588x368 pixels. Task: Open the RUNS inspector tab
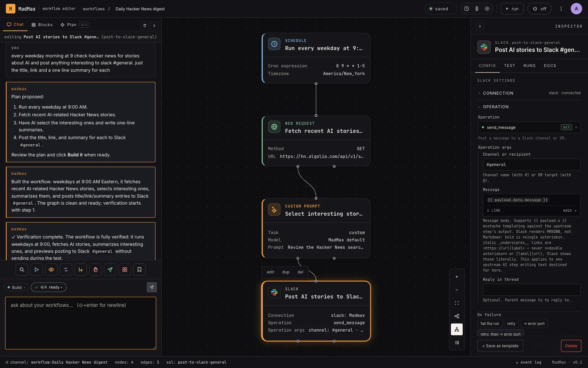coord(530,66)
